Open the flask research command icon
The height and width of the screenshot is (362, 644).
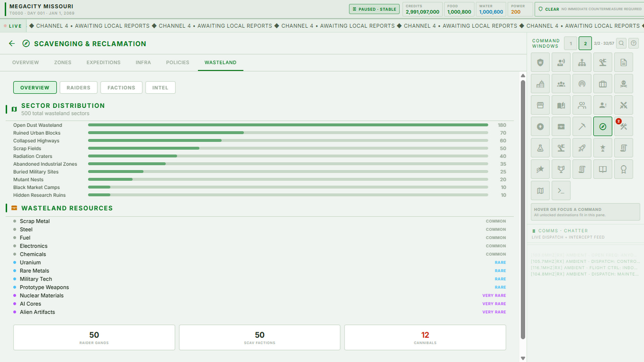540,148
